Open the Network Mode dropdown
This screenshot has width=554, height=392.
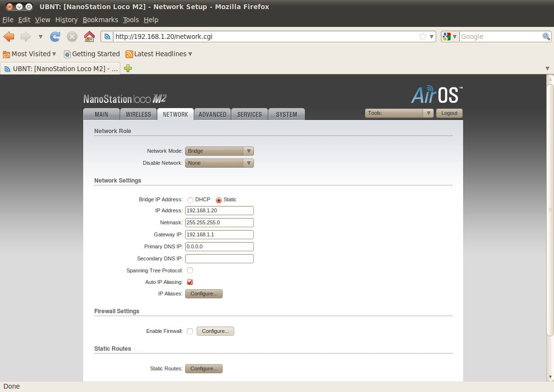coord(219,151)
